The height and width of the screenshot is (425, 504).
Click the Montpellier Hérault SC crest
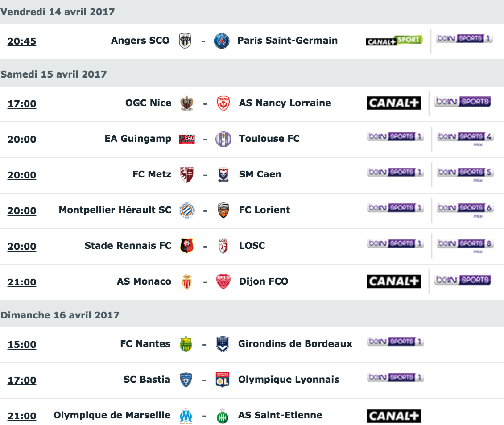tap(187, 210)
